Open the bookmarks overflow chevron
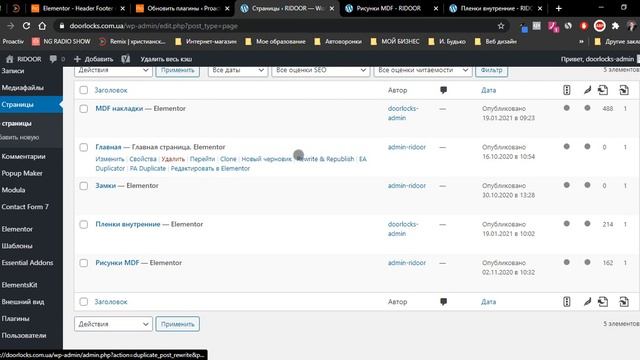The width and height of the screenshot is (640, 360). click(x=581, y=41)
